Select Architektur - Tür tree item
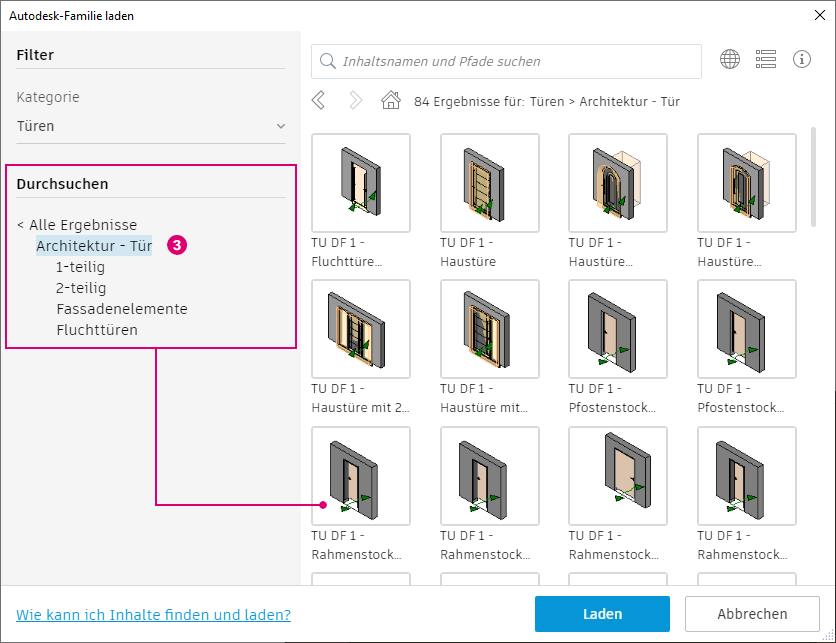Screen dimensions: 836x643 coord(94,246)
